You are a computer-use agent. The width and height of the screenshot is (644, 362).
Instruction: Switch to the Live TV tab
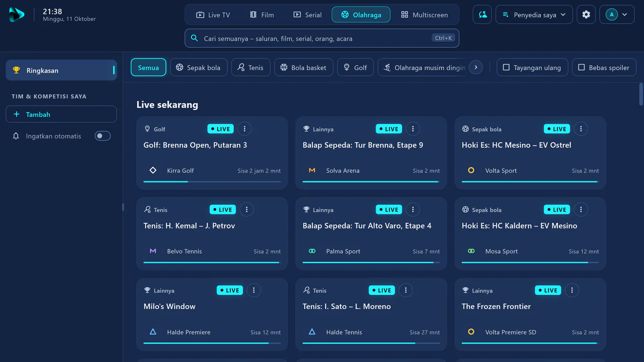coord(213,14)
